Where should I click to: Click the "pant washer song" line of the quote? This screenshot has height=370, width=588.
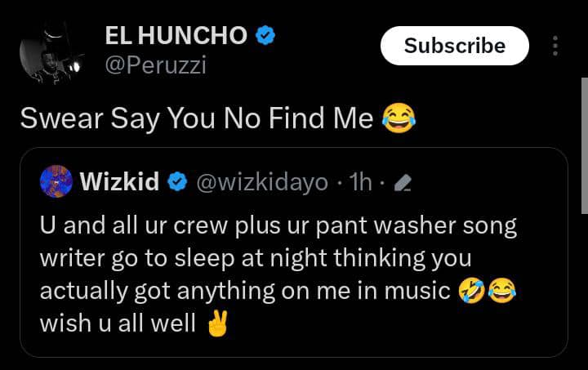click(x=278, y=225)
